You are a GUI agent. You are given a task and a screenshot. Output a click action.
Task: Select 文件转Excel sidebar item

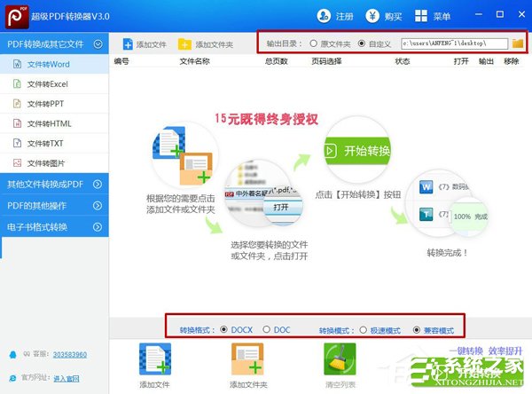coord(54,84)
